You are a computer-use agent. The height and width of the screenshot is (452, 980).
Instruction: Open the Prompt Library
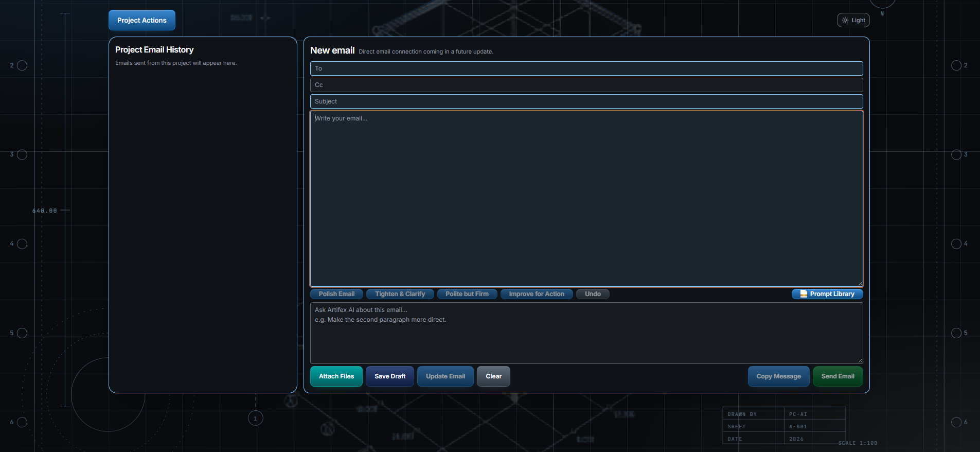tap(827, 294)
